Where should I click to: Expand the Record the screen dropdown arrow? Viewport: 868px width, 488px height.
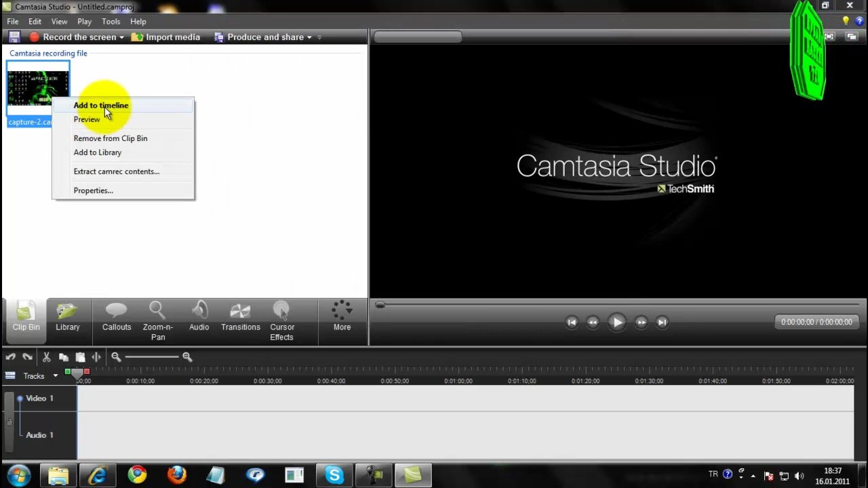(121, 37)
